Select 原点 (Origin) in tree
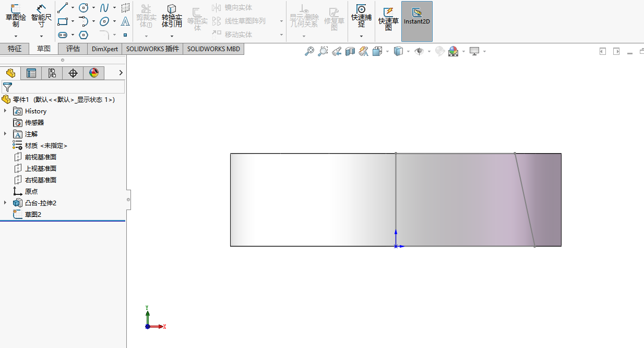The height and width of the screenshot is (348, 644). point(31,191)
